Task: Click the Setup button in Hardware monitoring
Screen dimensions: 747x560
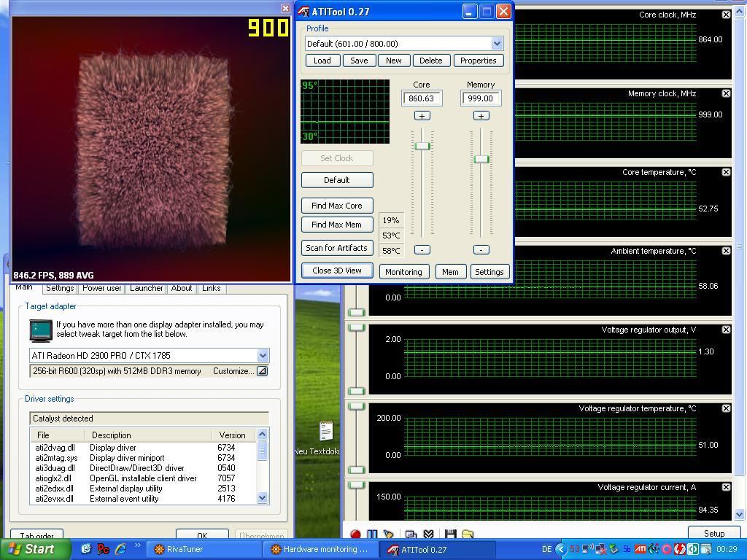Action: 713,533
